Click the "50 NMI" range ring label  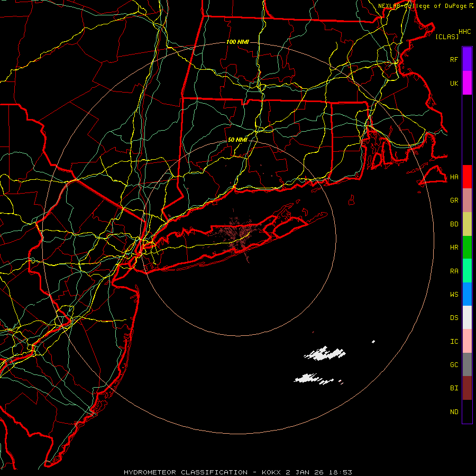237,140
